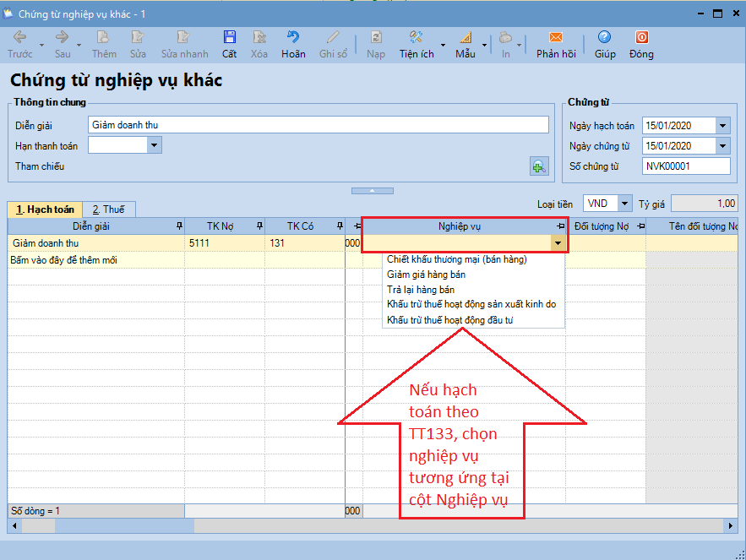
Task: Expand the Tiện ích dropdown arrow
Action: (443, 46)
